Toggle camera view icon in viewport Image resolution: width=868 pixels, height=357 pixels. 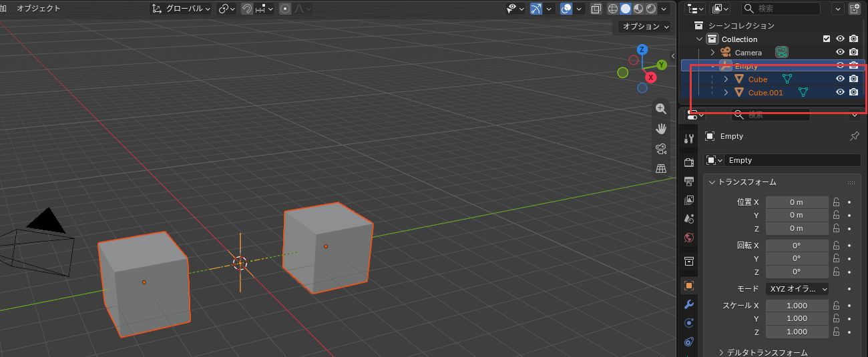661,148
